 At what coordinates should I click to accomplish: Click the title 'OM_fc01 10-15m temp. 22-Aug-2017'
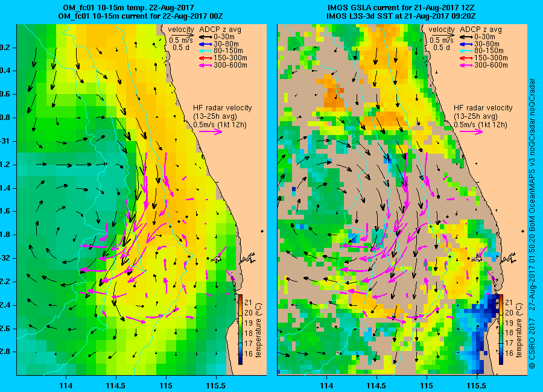click(129, 8)
